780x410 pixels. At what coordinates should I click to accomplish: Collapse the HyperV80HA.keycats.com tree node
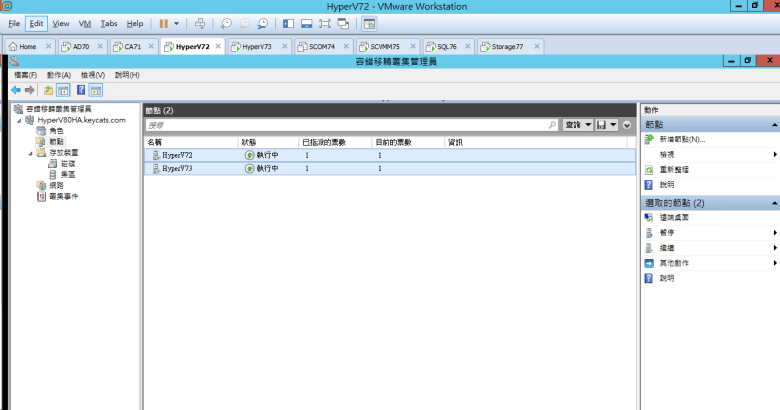(18, 120)
